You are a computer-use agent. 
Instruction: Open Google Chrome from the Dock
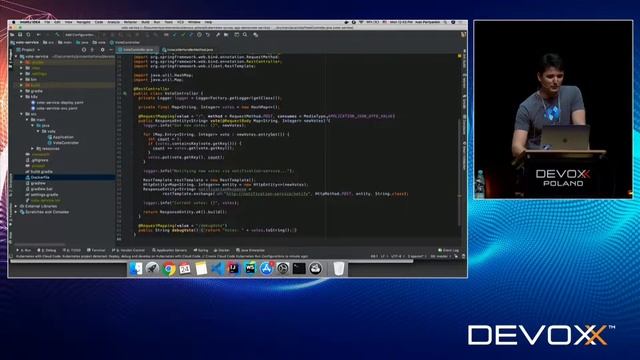tap(168, 269)
